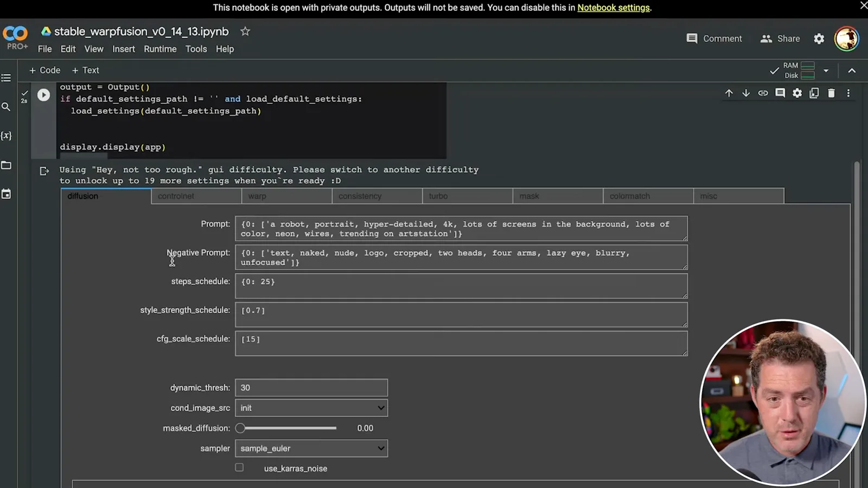Dismiss the private outputs banner
Viewport: 868px width, 488px height.
point(863,5)
